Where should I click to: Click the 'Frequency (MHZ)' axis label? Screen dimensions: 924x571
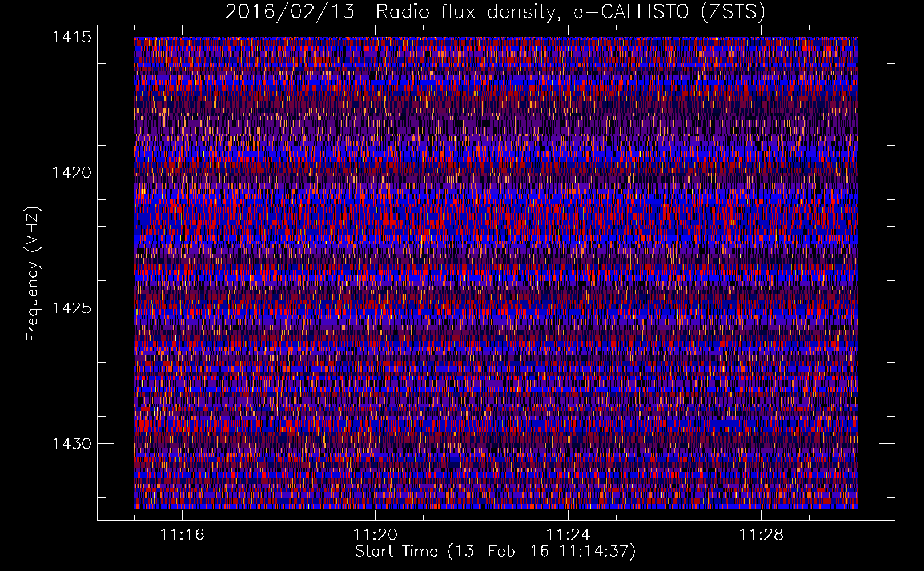(x=33, y=274)
